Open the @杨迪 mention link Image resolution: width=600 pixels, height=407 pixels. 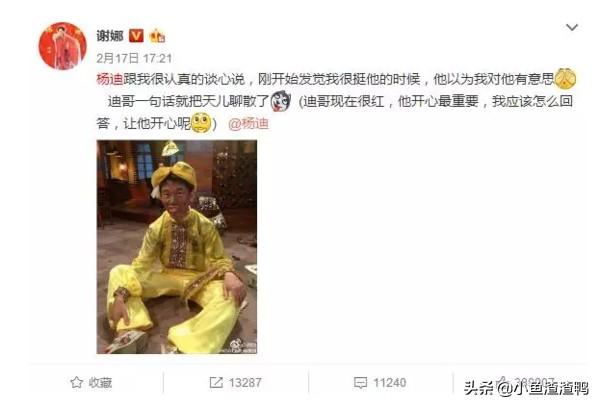pos(248,124)
